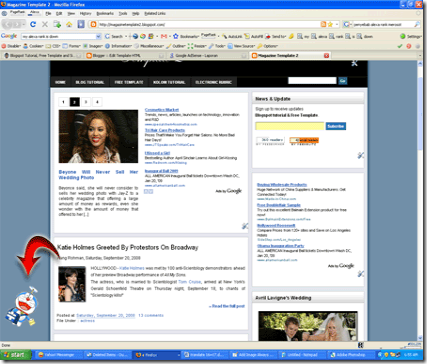Click the Beyonce featured photo
427x364 pixels.
tap(98, 136)
